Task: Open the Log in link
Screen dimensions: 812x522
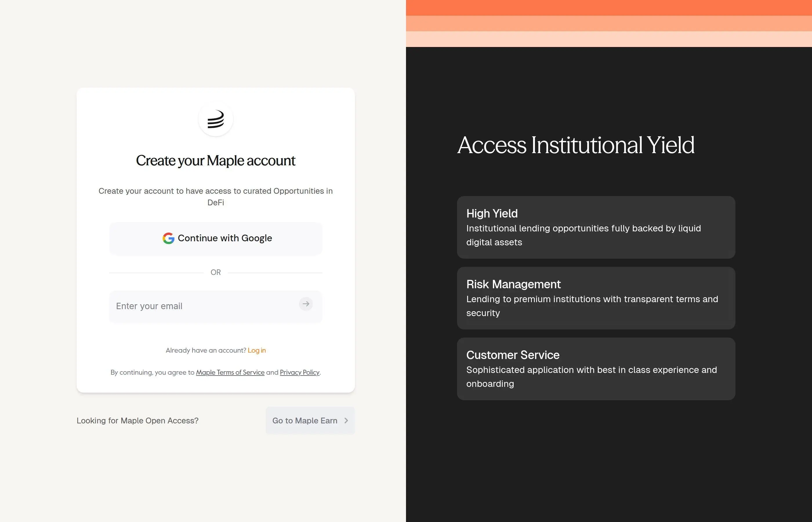Action: click(257, 350)
